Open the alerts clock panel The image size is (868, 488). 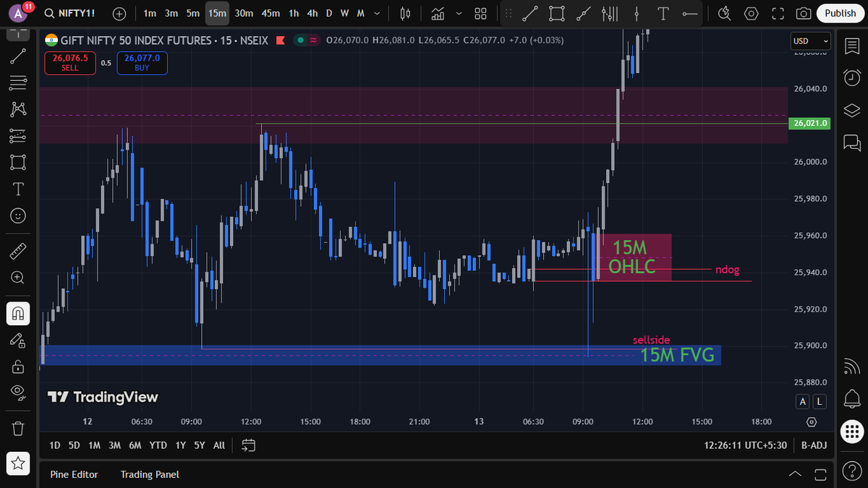[852, 77]
